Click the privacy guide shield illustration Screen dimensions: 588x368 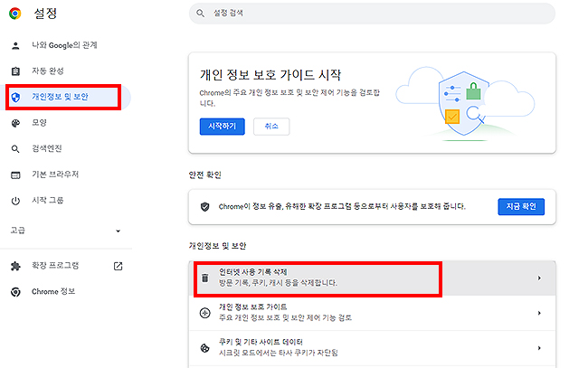coord(465,104)
